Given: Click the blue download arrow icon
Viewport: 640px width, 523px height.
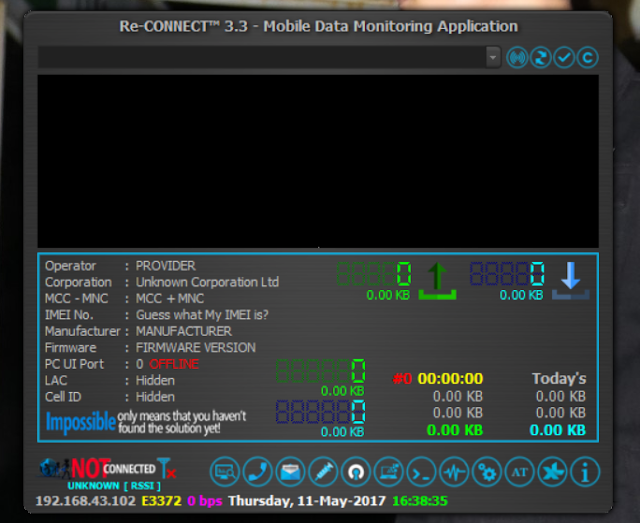Looking at the screenshot, I should point(571,281).
